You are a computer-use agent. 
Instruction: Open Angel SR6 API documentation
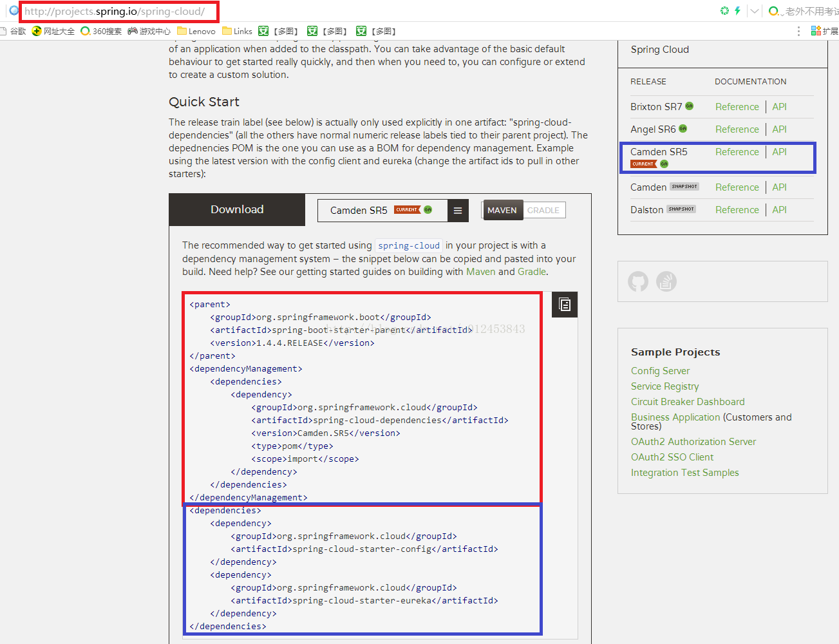pos(780,129)
